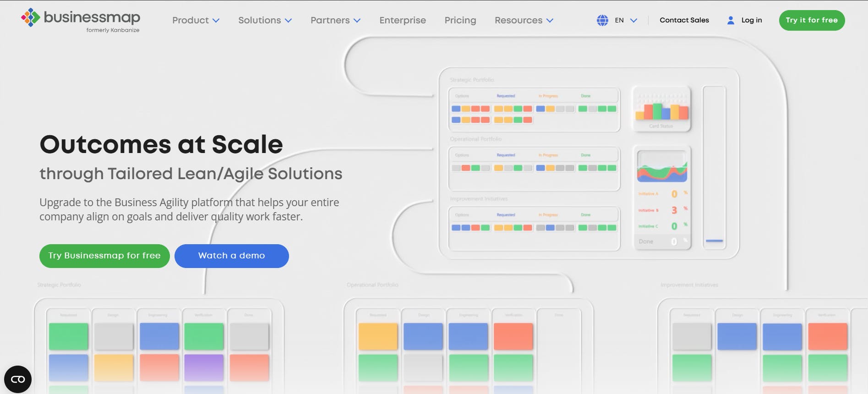Open the Partners menu
Screen dimensions: 868x394
point(330,20)
